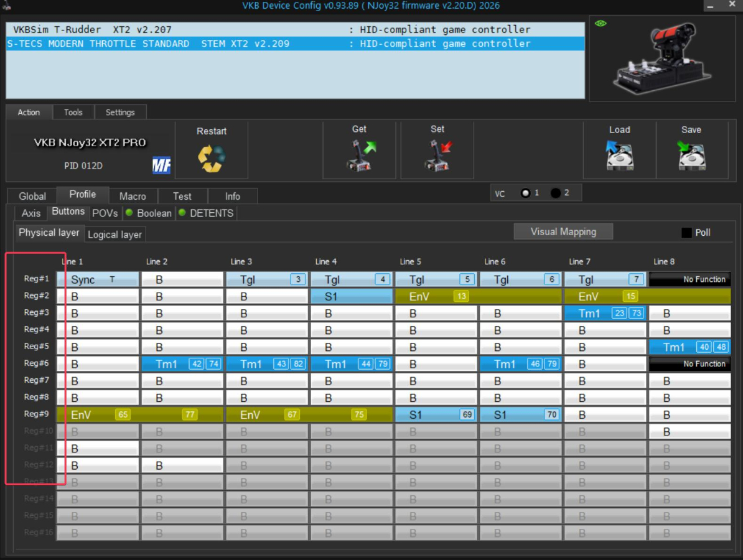Click No Function cell in Reg#1
Viewport: 743px width, 560px height.
(x=690, y=279)
